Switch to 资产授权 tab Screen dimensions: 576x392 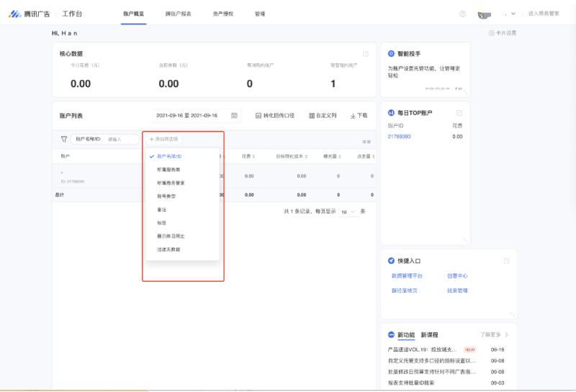point(223,14)
